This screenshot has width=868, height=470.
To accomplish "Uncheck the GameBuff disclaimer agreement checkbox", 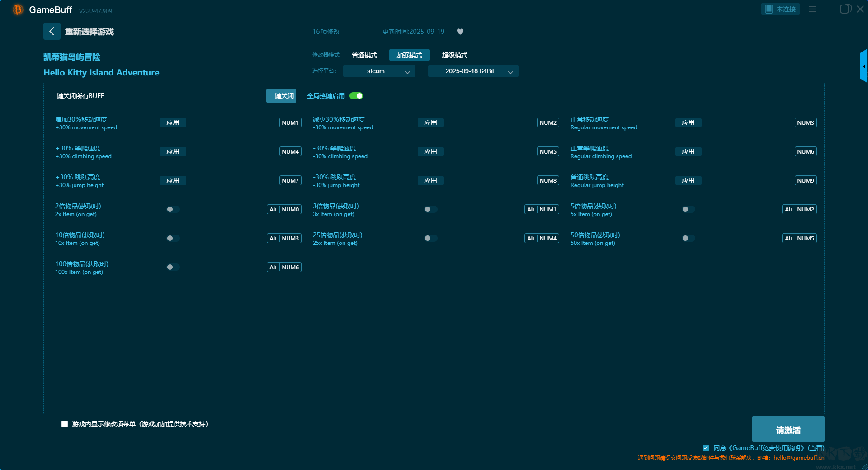I will pos(706,448).
